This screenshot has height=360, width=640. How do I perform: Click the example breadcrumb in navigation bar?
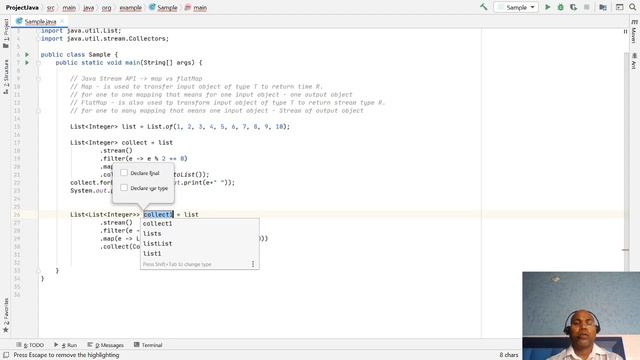(131, 7)
